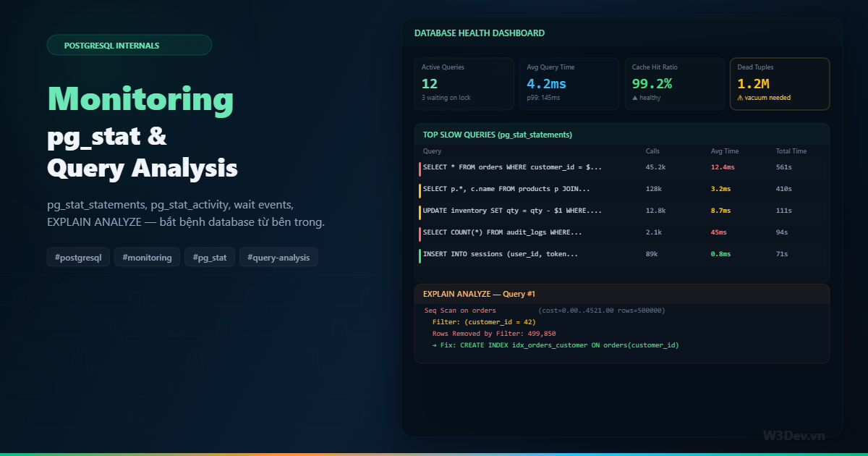Click the vacuum needed warning icon
Image resolution: width=868 pixels, height=456 pixels.
pyautogui.click(x=740, y=97)
